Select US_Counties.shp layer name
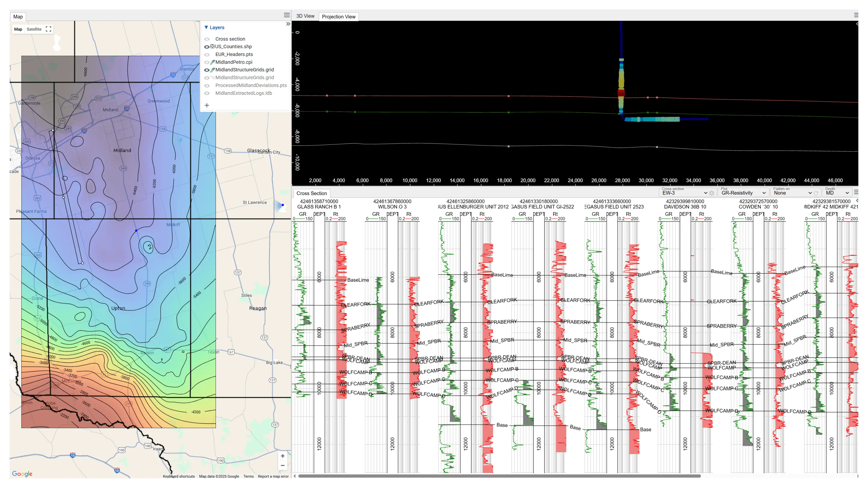The image size is (868, 488). (233, 47)
